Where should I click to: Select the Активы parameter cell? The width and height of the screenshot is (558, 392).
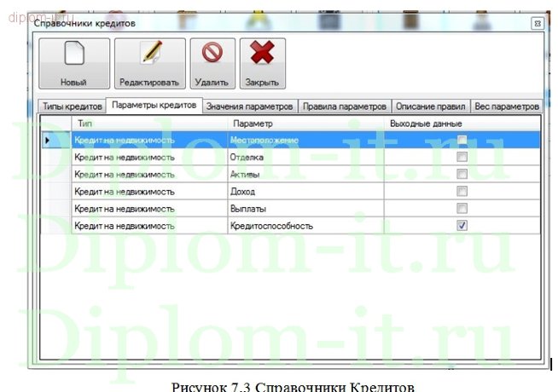pos(305,175)
